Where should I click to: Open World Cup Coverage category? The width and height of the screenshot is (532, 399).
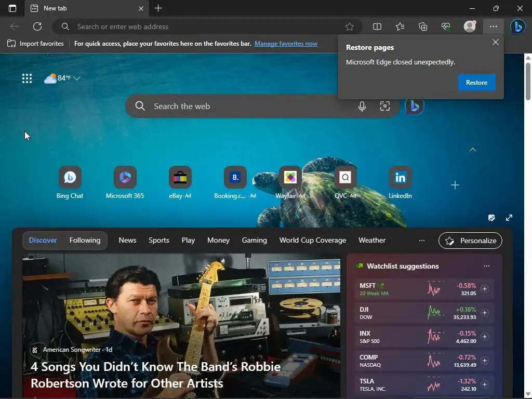pos(313,240)
